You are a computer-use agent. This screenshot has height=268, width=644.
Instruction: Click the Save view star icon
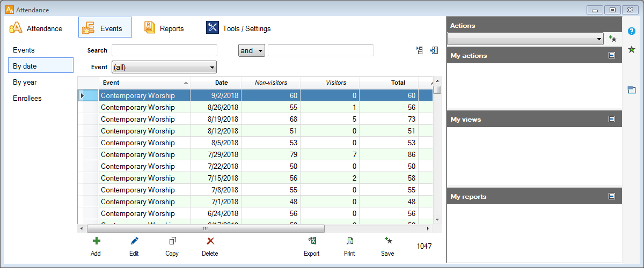click(387, 241)
